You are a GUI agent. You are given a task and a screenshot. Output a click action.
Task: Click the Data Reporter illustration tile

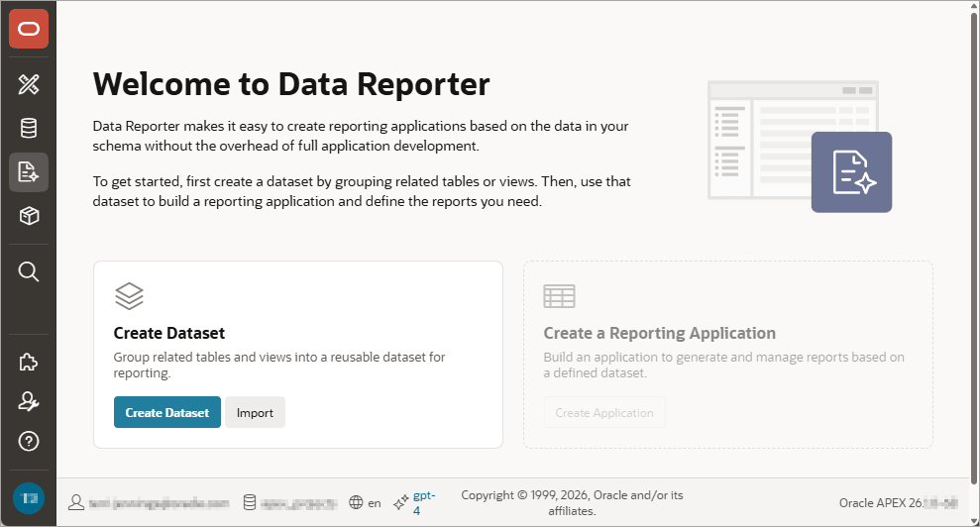tap(851, 172)
